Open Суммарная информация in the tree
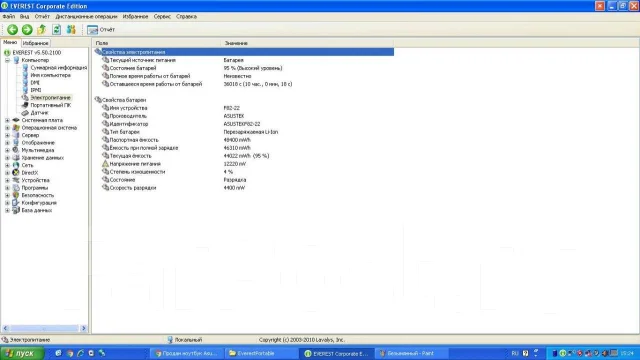 click(x=58, y=68)
